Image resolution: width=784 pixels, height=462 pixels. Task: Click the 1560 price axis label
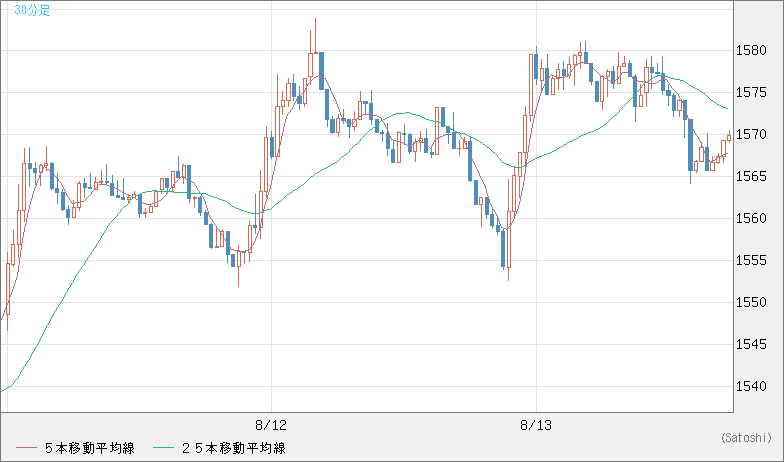tap(752, 218)
